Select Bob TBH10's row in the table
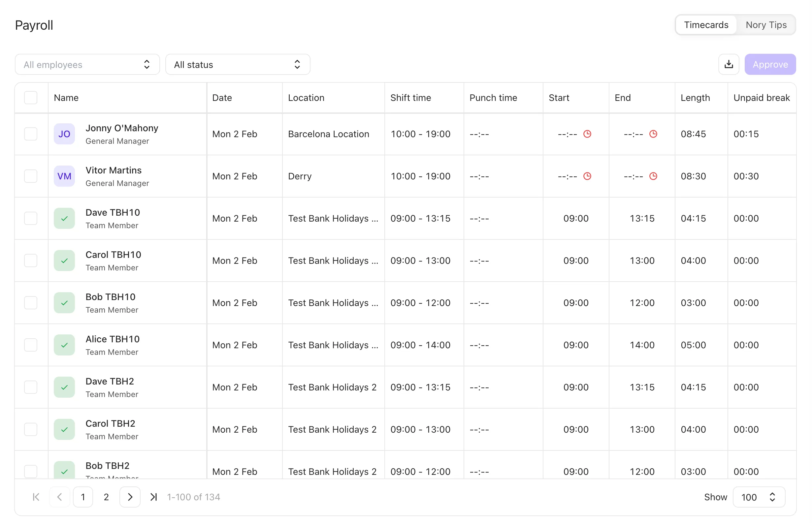Image resolution: width=812 pixels, height=523 pixels. coord(31,303)
